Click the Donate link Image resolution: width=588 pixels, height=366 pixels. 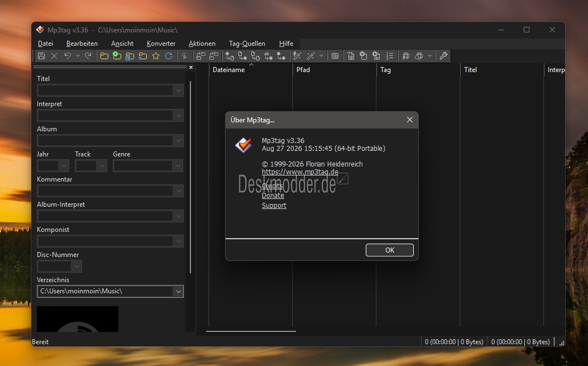click(273, 196)
